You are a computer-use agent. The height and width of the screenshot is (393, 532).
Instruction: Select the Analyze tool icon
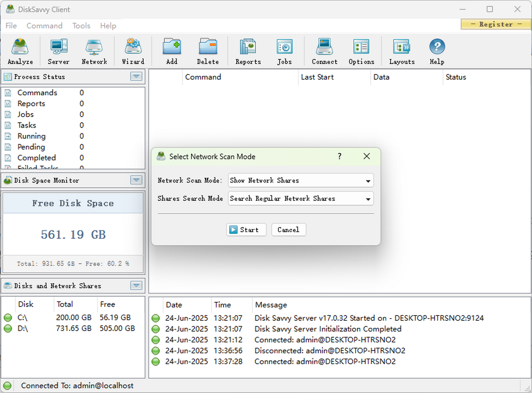pyautogui.click(x=20, y=50)
